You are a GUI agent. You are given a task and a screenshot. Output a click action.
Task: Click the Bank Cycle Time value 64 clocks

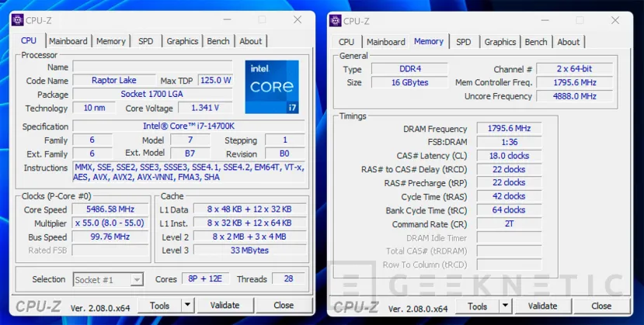click(x=510, y=210)
